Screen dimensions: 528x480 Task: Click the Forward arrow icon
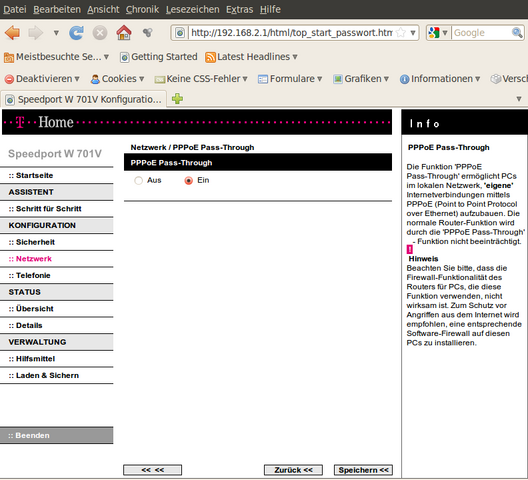(35, 33)
